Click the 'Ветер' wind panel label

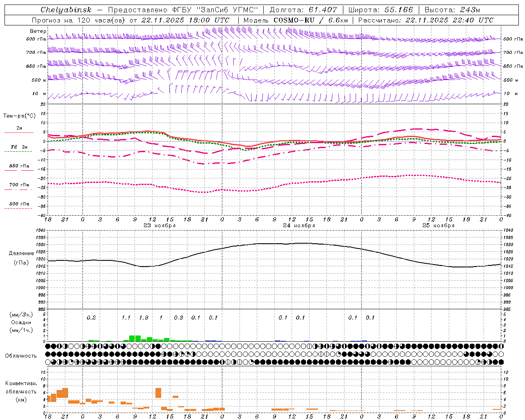[x=38, y=31]
